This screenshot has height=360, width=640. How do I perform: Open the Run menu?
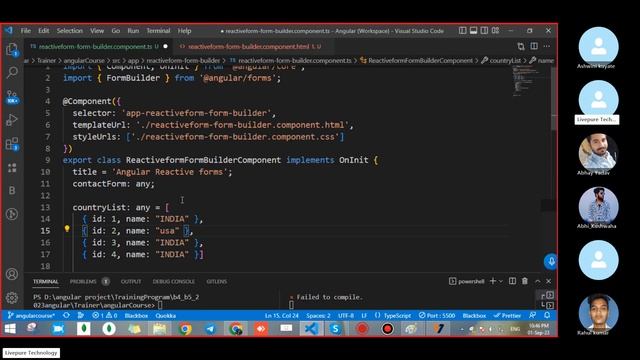pyautogui.click(x=133, y=31)
